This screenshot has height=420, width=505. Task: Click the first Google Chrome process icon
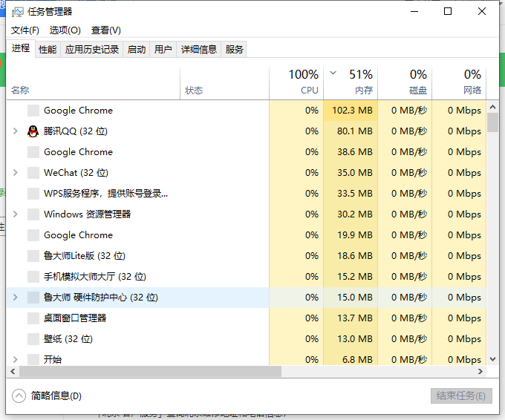tap(33, 111)
